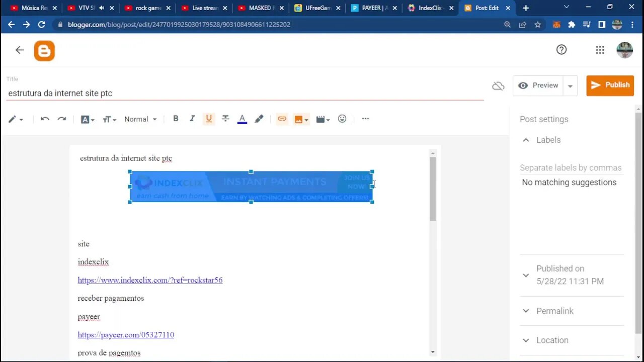644x362 pixels.
Task: Open the Chrome menu
Action: (633, 25)
